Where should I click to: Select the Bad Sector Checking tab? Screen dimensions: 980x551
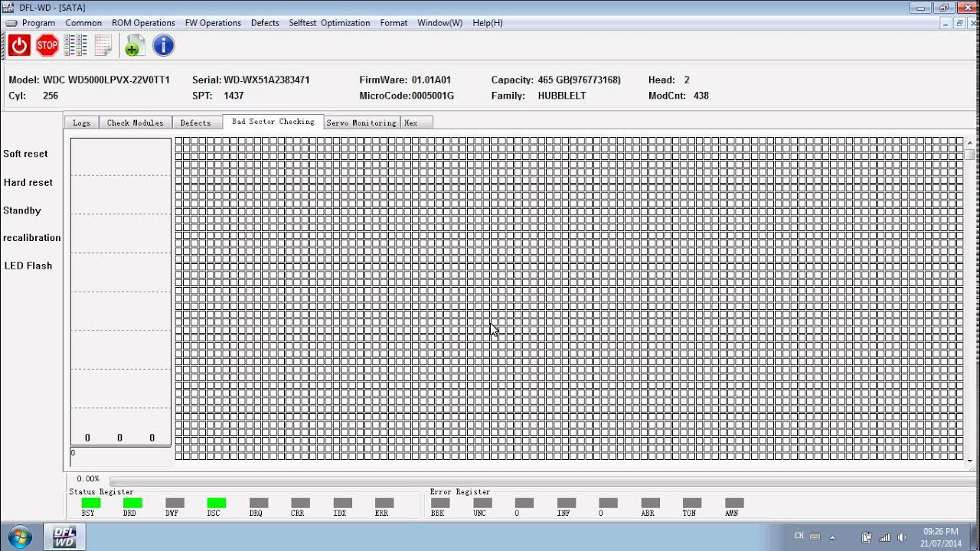tap(273, 122)
